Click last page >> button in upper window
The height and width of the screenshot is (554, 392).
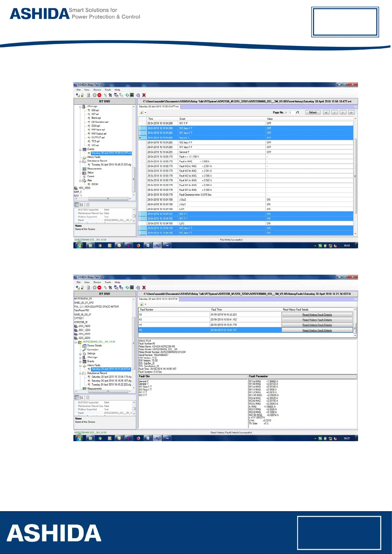(351, 113)
